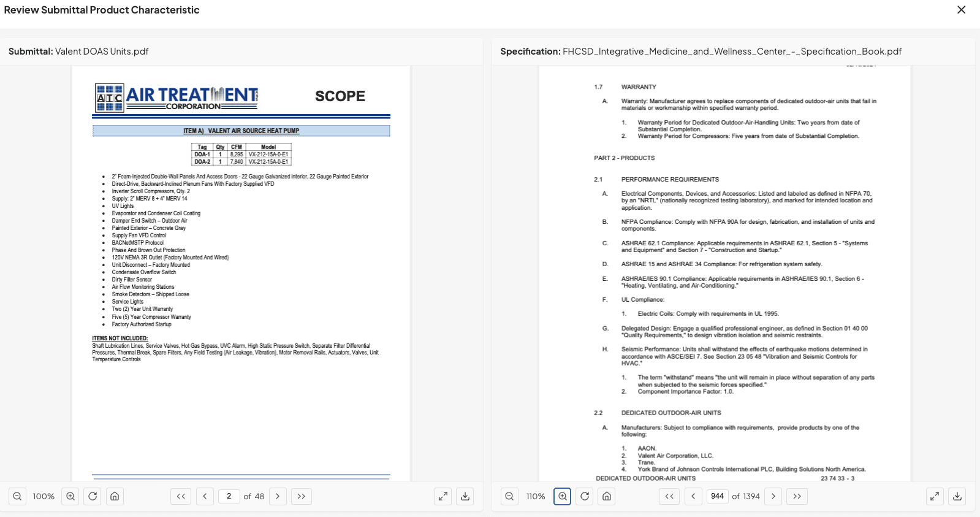Click 'BACNetMSTP Protocol' bullet
Viewport: 980px width, 517px height.
(137, 243)
